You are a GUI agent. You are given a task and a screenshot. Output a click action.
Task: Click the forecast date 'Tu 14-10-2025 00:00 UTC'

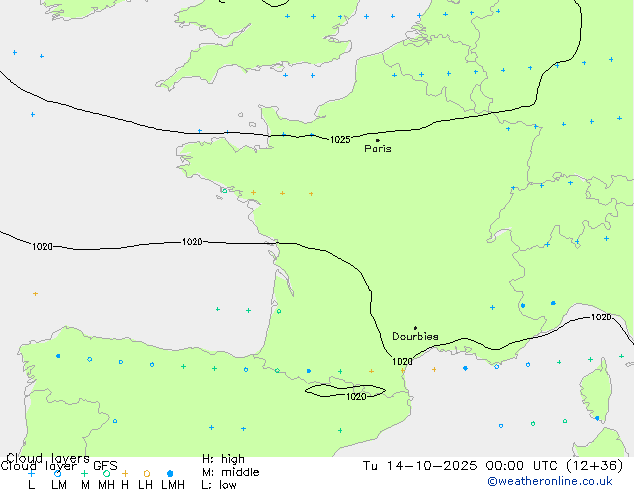[x=460, y=466]
